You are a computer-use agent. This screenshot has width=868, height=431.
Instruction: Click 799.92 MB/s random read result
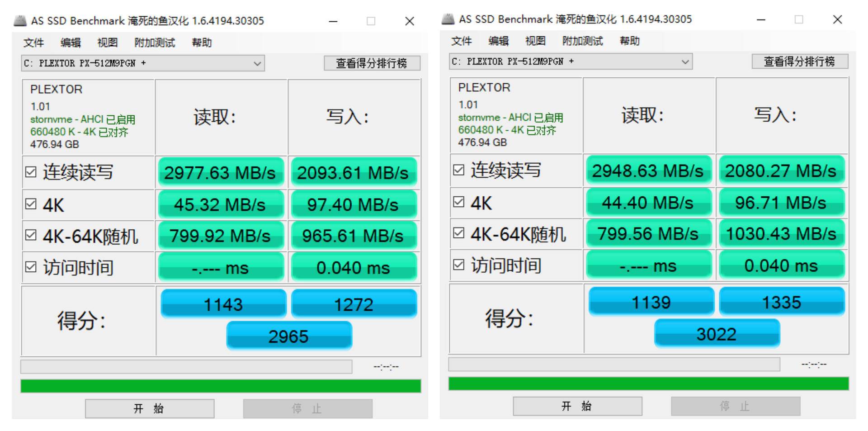pyautogui.click(x=221, y=236)
